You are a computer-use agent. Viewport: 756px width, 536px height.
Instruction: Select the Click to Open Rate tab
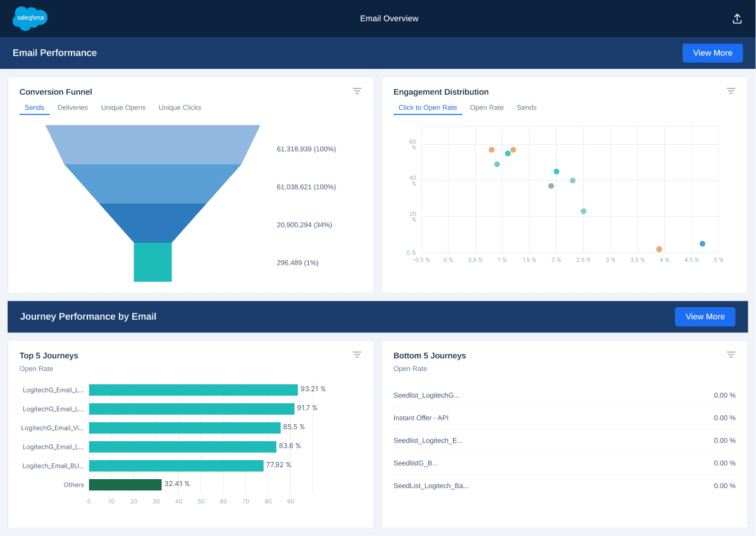pyautogui.click(x=428, y=107)
